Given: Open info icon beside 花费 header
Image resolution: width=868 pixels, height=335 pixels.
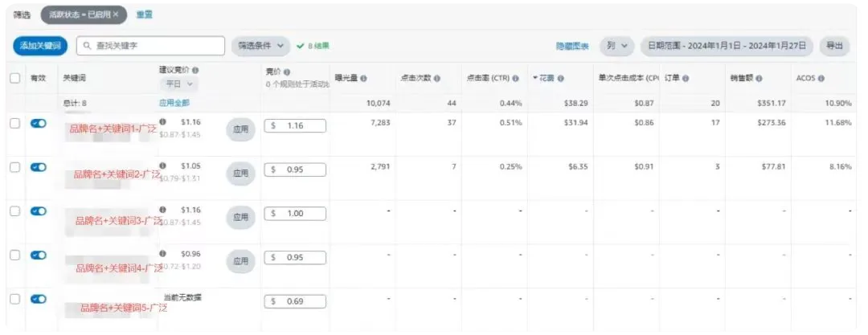Looking at the screenshot, I should (560, 79).
